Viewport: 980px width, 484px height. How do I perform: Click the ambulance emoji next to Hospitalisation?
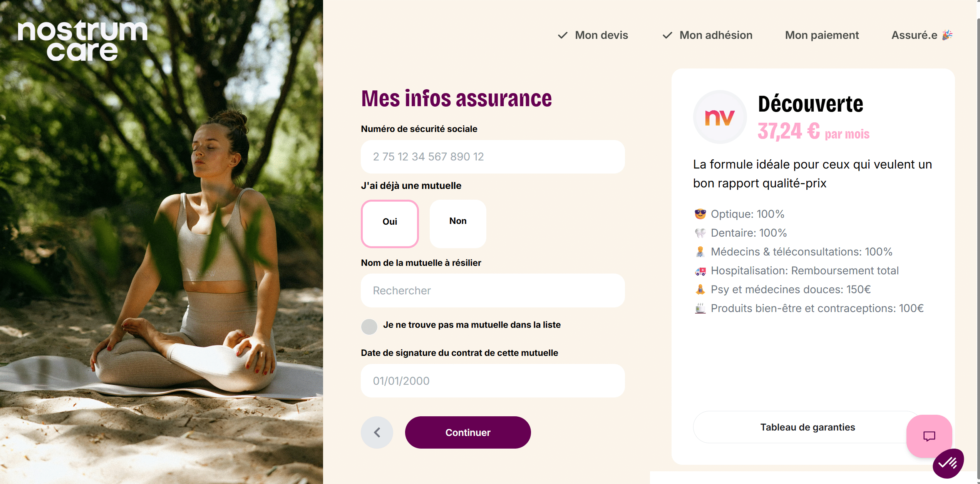(700, 271)
